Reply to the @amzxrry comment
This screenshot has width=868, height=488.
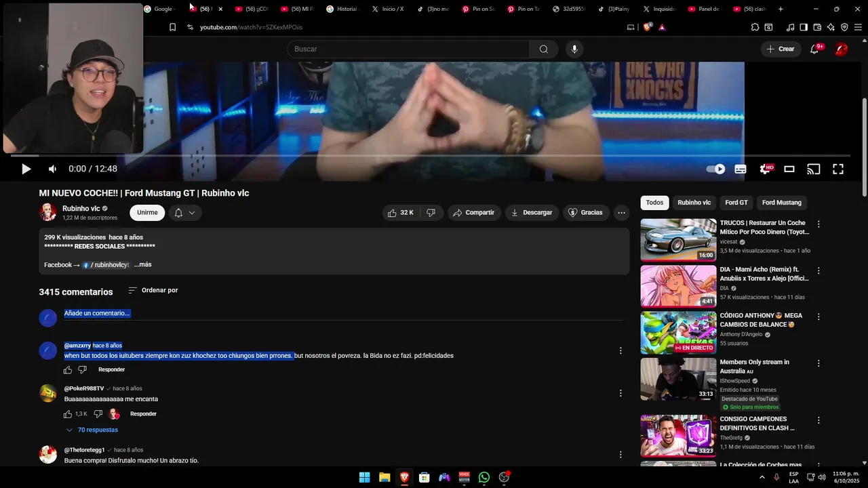click(111, 369)
